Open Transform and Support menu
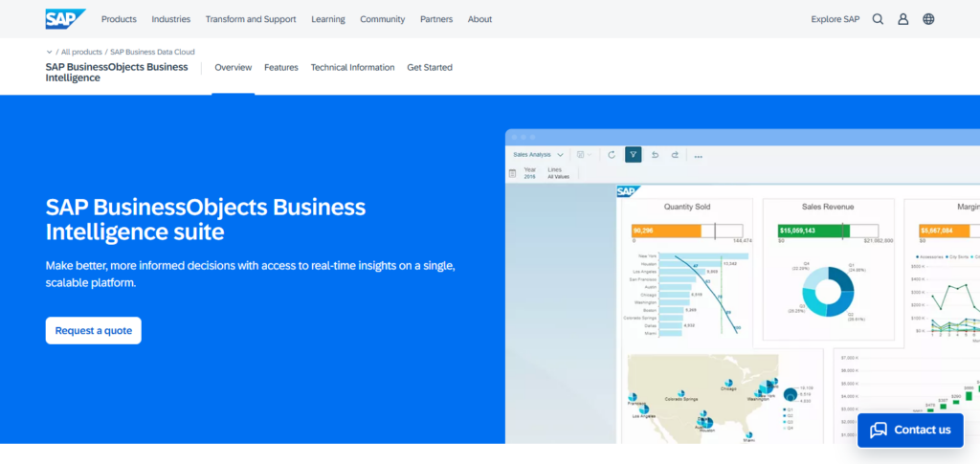This screenshot has height=464, width=980. (x=251, y=19)
